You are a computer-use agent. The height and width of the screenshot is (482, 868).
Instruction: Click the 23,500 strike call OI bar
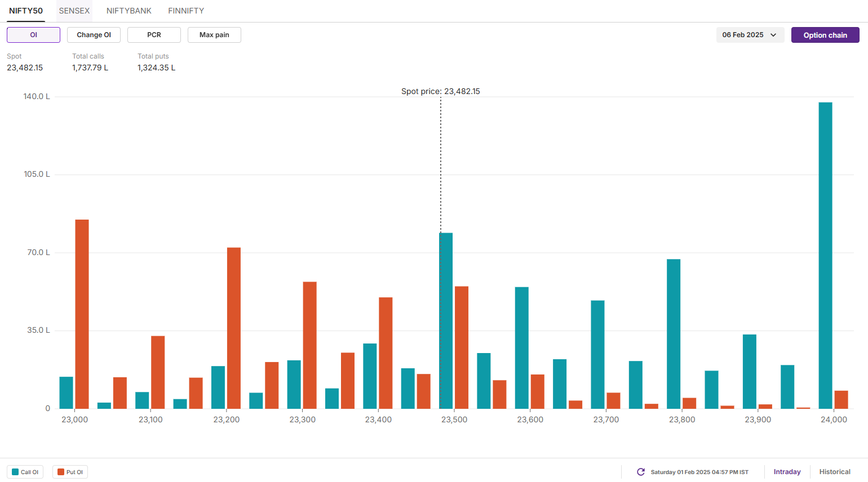446,321
